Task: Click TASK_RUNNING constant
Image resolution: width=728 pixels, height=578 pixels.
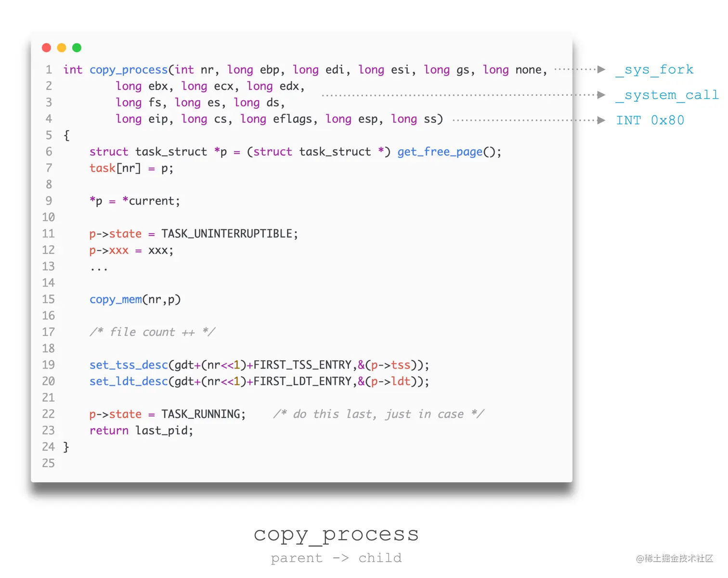Action: [200, 414]
